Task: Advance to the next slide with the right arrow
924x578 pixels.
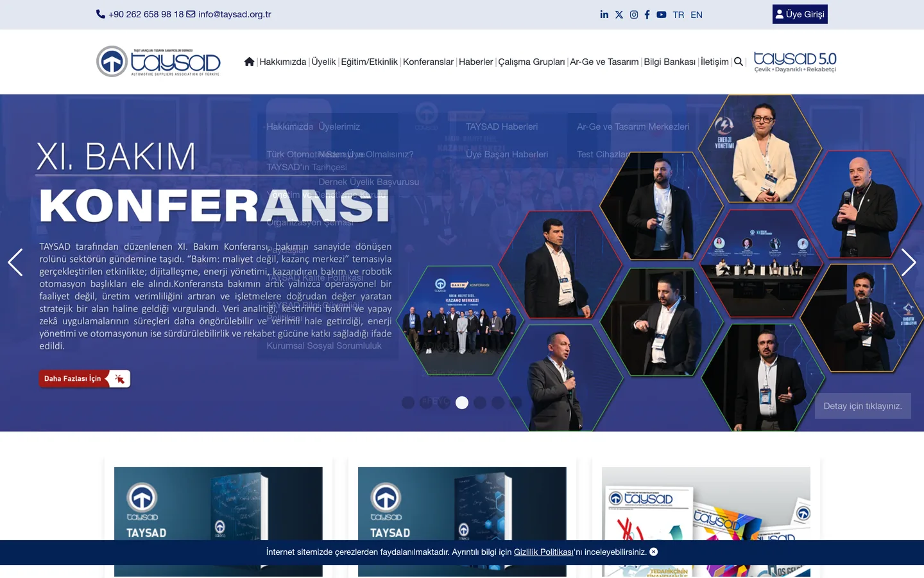Action: point(909,262)
